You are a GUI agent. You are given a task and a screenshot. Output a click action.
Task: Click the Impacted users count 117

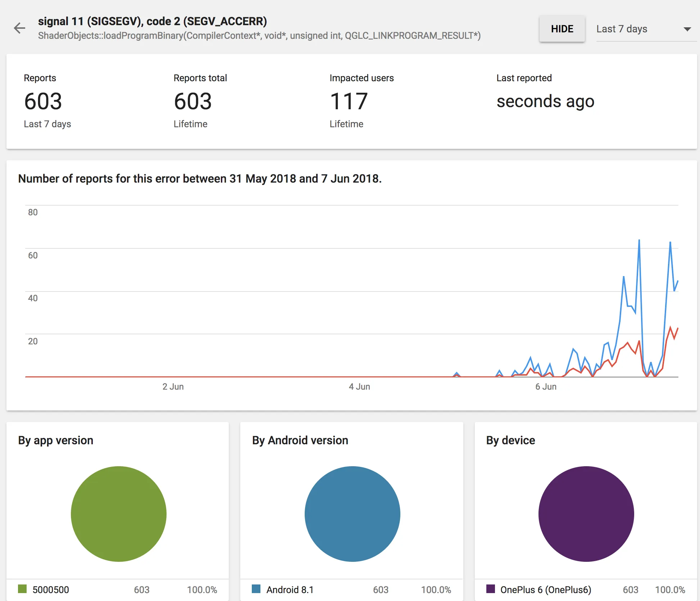(x=349, y=101)
